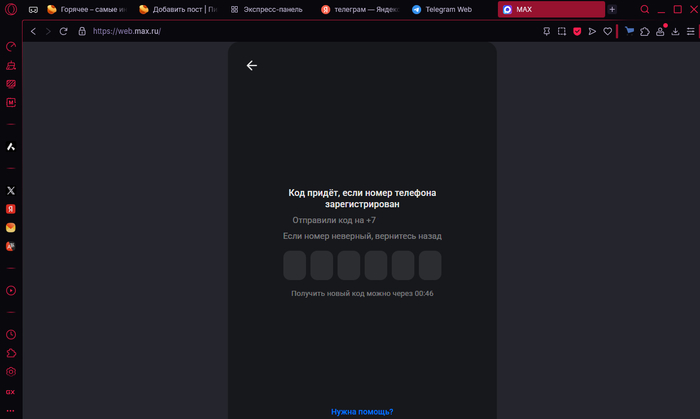Image resolution: width=700 pixels, height=419 pixels.
Task: Select the active 'MAX' tab
Action: (x=551, y=9)
